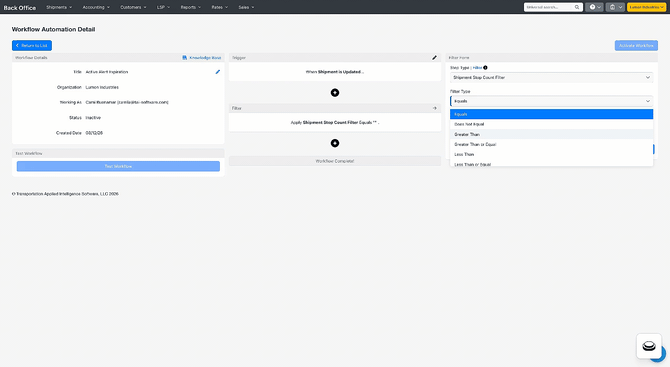Click the Status value Inactive

coord(93,117)
